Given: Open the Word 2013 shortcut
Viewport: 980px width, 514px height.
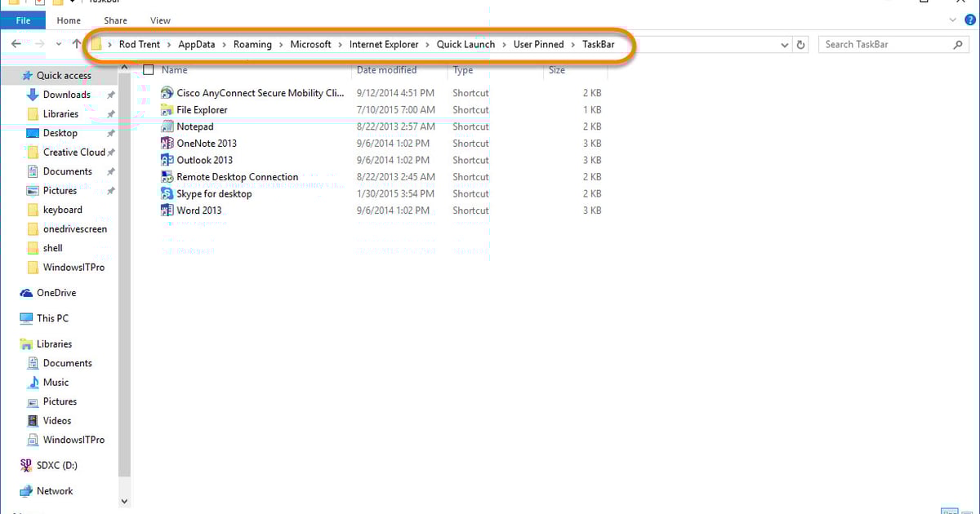Looking at the screenshot, I should pyautogui.click(x=198, y=210).
